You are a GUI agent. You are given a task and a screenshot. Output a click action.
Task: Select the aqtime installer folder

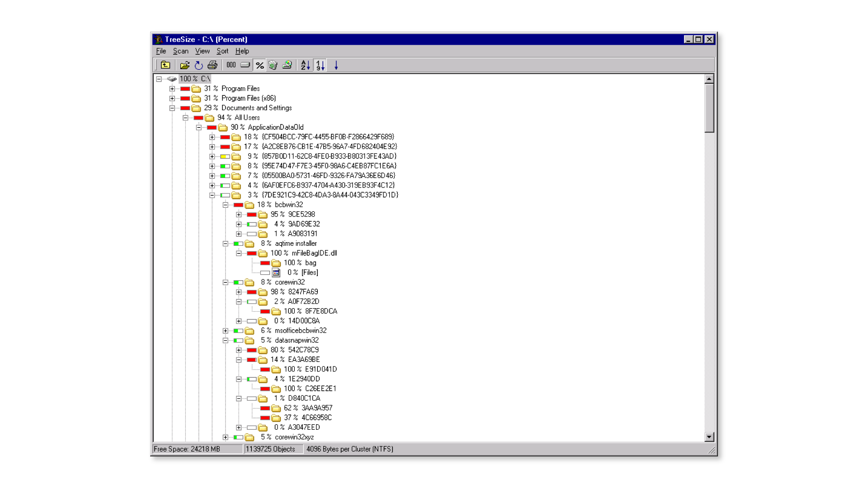click(x=296, y=244)
